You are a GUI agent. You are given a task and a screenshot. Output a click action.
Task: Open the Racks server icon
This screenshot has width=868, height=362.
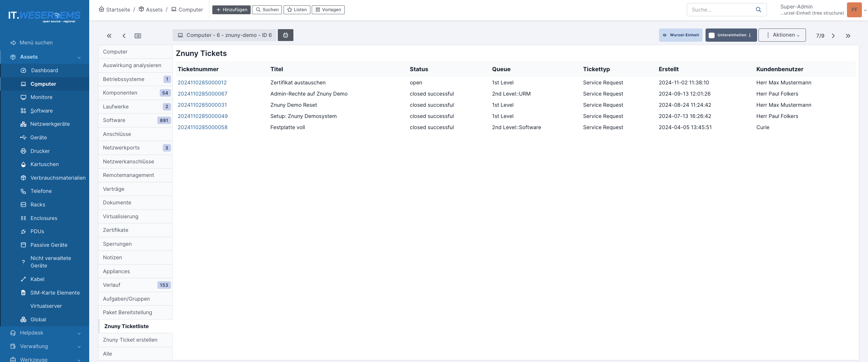click(23, 205)
